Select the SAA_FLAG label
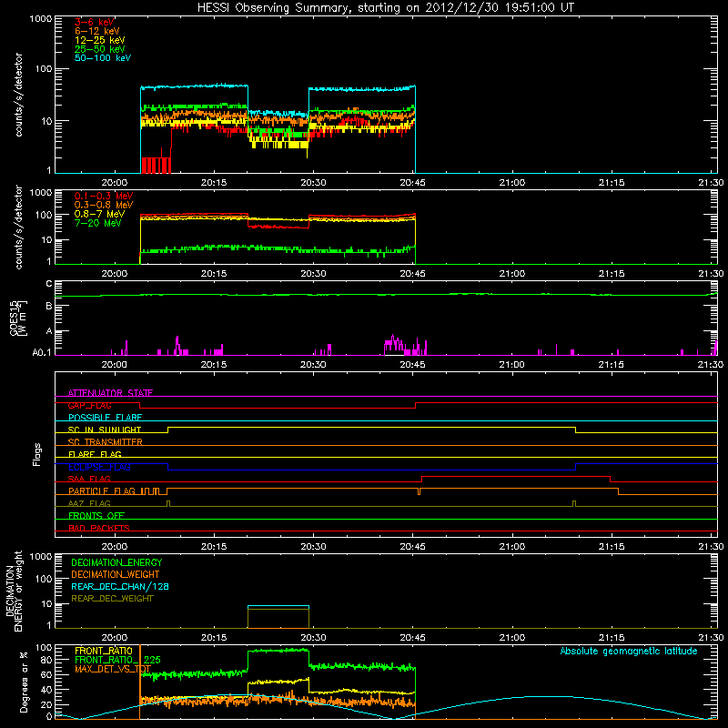 point(89,479)
